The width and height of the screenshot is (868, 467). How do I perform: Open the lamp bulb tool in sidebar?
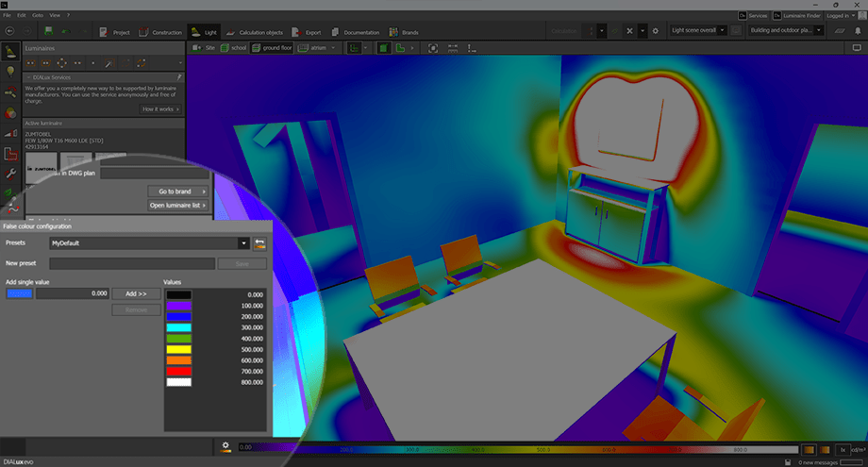(10, 72)
